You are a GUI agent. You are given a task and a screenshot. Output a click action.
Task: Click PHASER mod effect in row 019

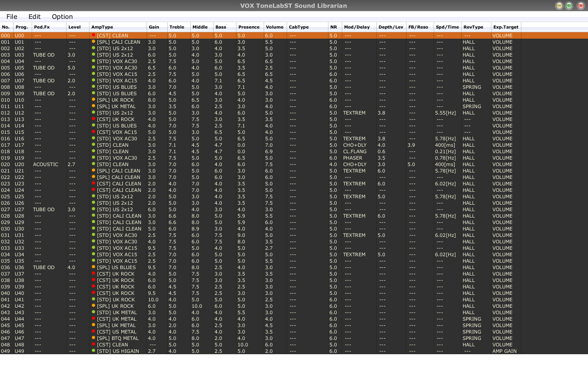click(x=352, y=158)
